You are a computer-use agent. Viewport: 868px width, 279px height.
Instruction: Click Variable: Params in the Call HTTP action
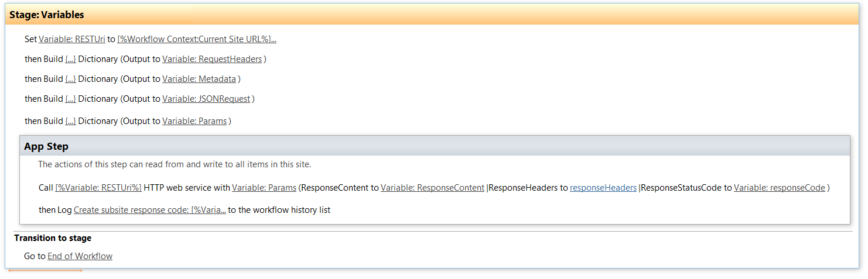[x=264, y=188]
